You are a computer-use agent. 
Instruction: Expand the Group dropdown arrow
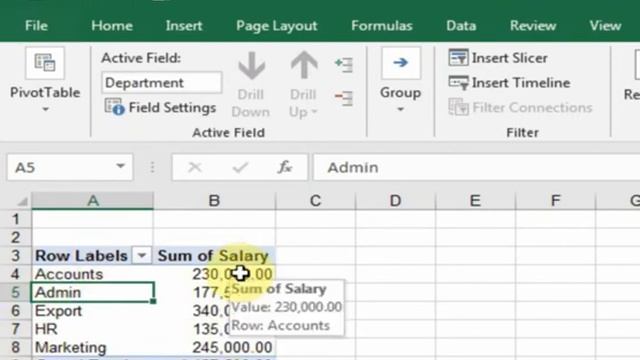pyautogui.click(x=400, y=109)
